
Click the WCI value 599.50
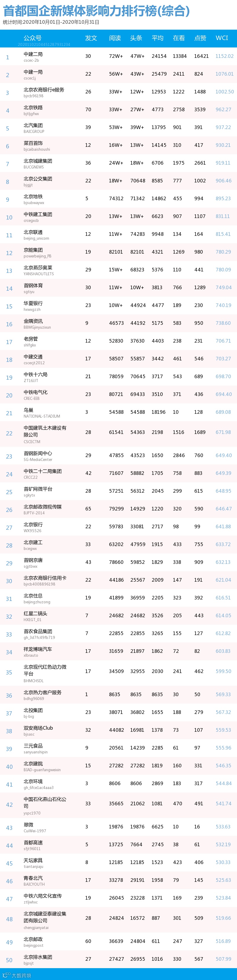[223, 672]
